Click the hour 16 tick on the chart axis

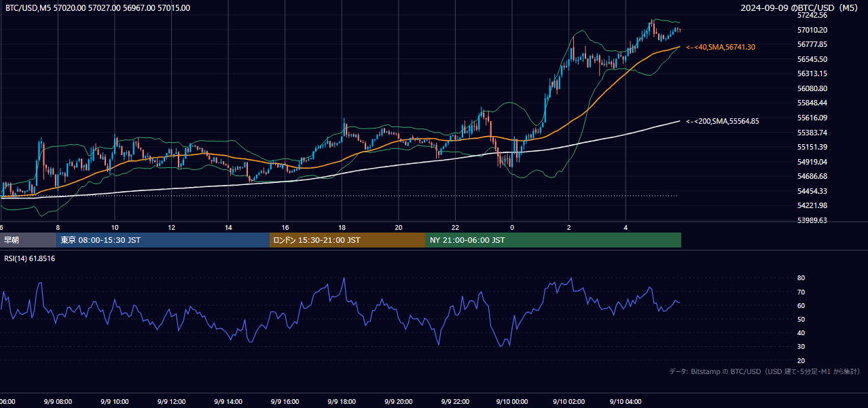[285, 227]
